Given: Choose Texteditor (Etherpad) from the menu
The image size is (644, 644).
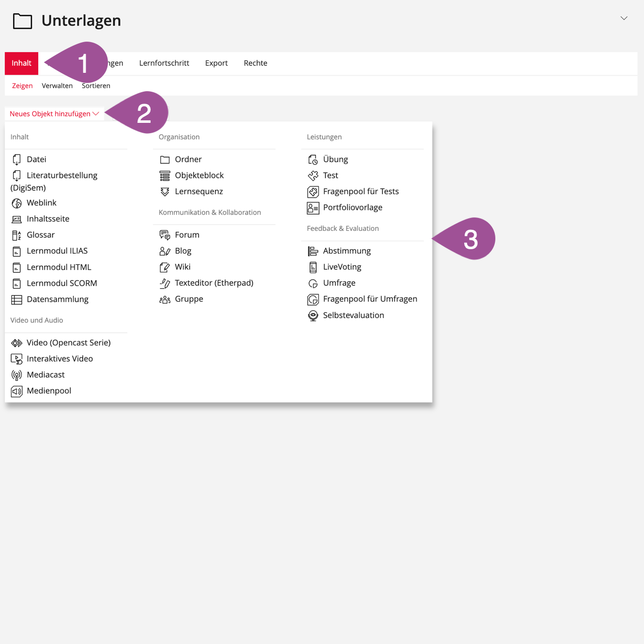Looking at the screenshot, I should (x=214, y=283).
